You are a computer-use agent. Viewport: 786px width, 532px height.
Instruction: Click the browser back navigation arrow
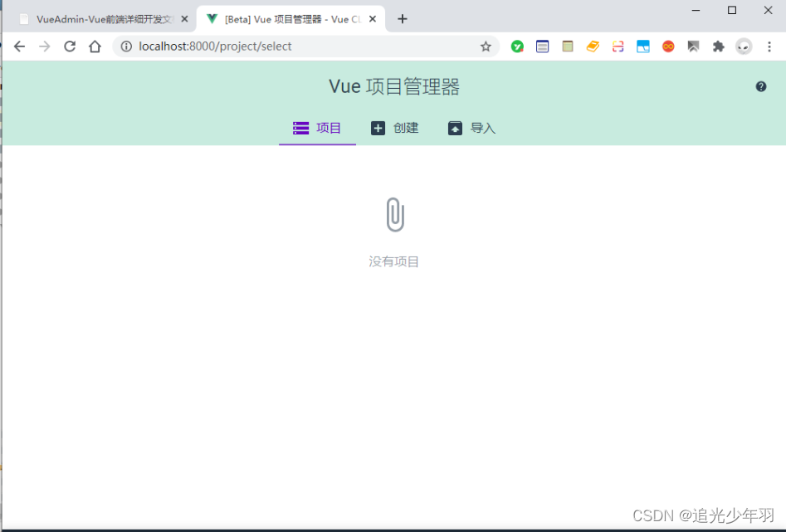pos(20,46)
